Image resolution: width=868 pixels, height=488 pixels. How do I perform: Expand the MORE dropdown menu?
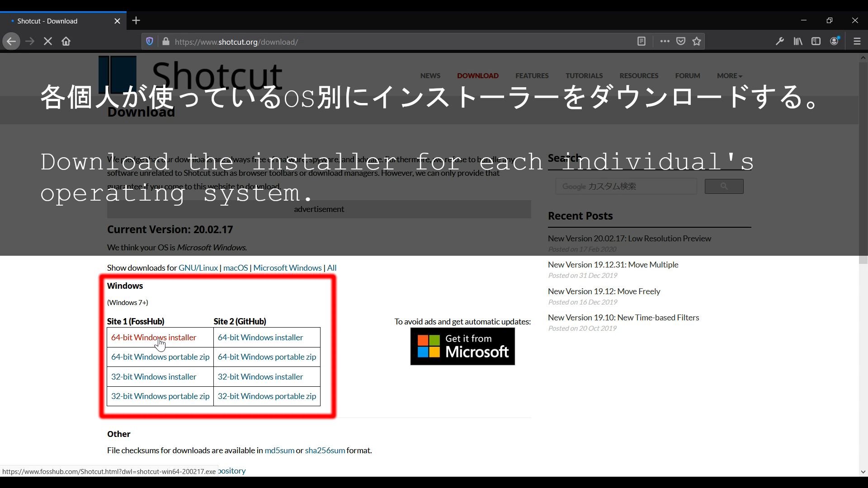(729, 76)
